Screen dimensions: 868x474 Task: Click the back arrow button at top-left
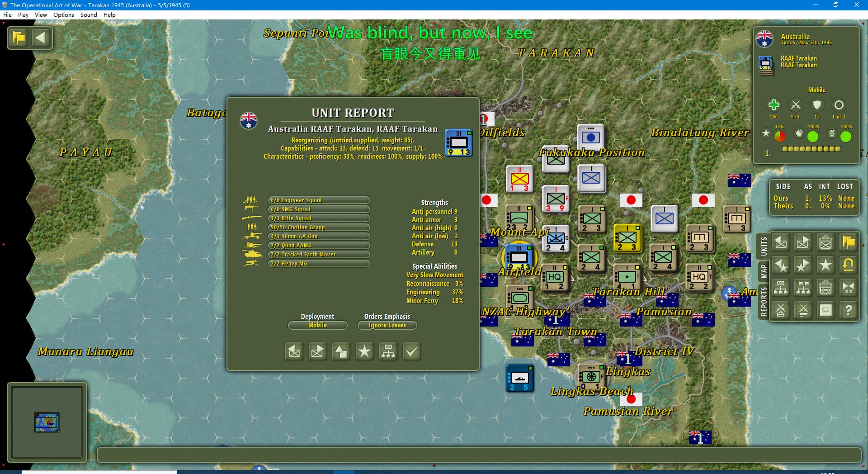click(x=41, y=38)
